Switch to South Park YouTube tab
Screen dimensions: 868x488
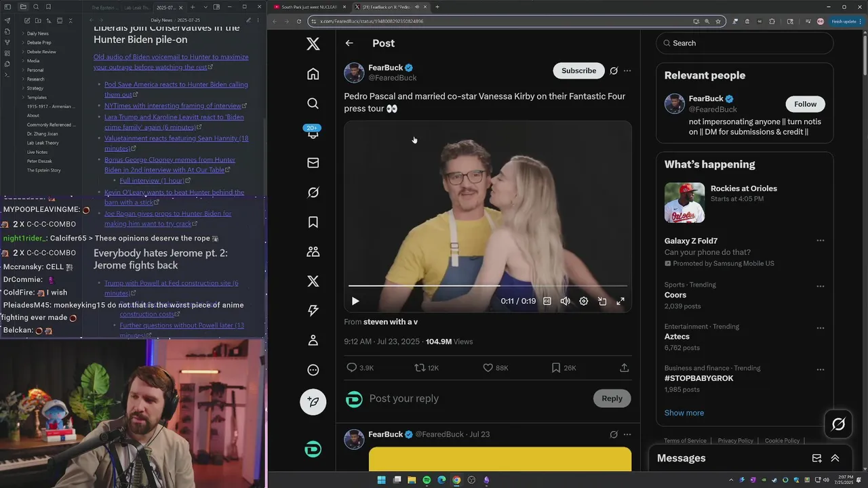(309, 7)
